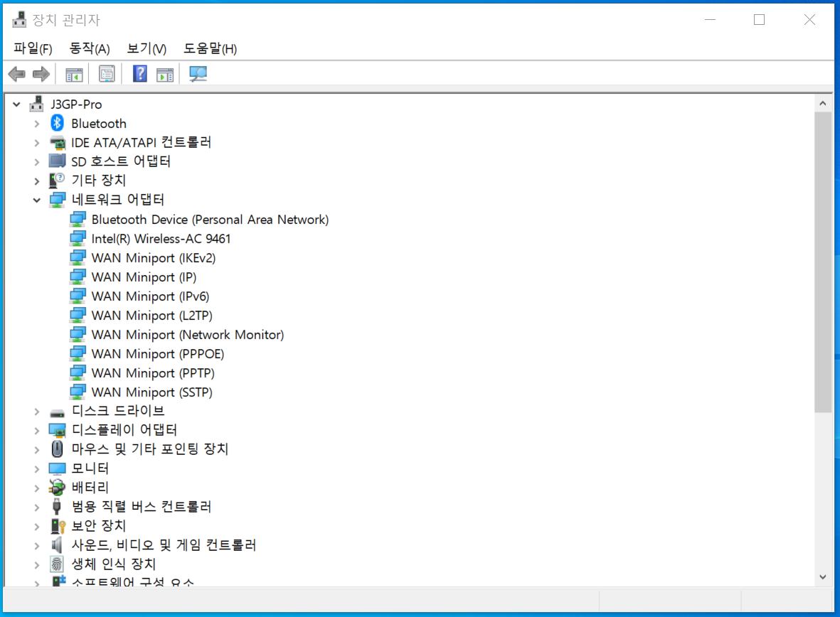
Task: Expand 범용 직렬 버스 컨트롤러 category
Action: pyautogui.click(x=36, y=508)
